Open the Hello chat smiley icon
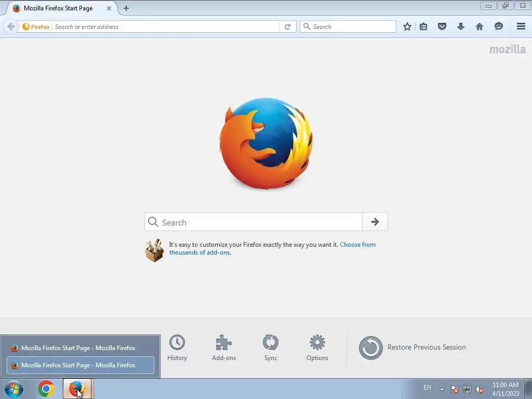Viewport: 532px width, 399px height. (x=498, y=26)
